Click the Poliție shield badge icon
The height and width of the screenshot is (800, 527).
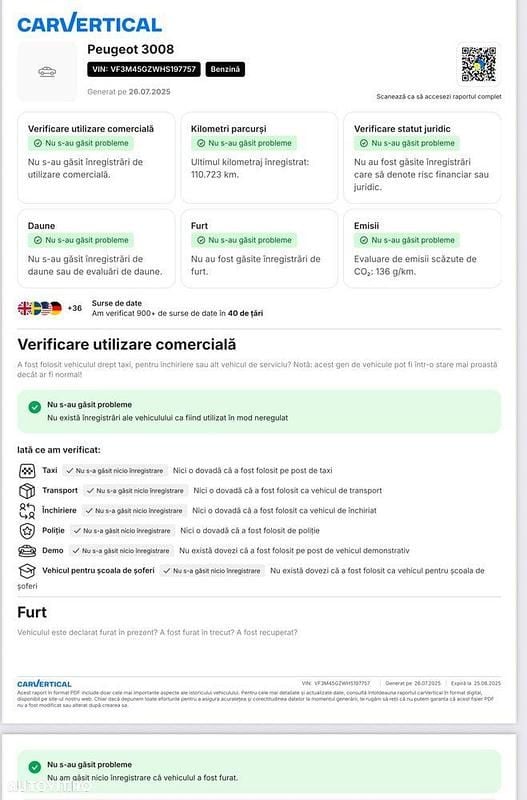click(27, 531)
